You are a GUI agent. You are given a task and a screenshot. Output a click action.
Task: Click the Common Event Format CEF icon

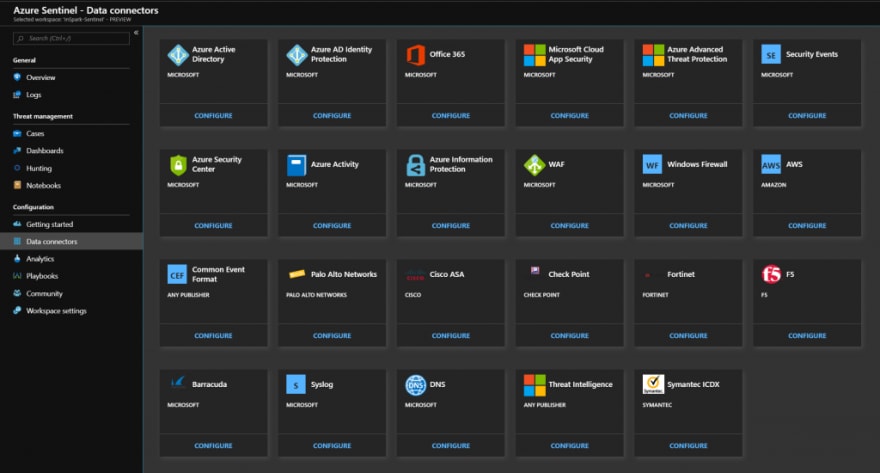(177, 275)
